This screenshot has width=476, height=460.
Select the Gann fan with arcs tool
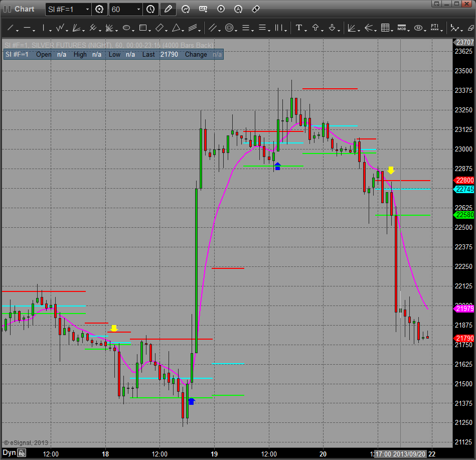[x=109, y=28]
